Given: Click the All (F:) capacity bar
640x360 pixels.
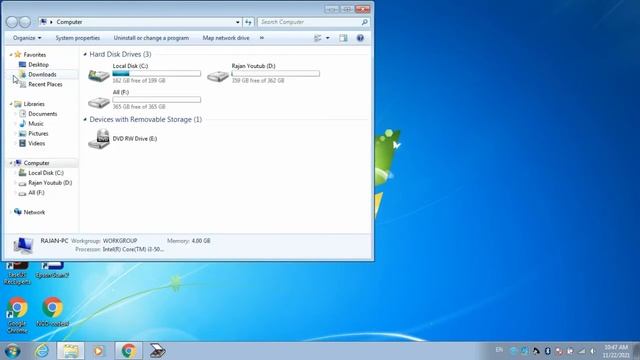Looking at the screenshot, I should pyautogui.click(x=157, y=100).
